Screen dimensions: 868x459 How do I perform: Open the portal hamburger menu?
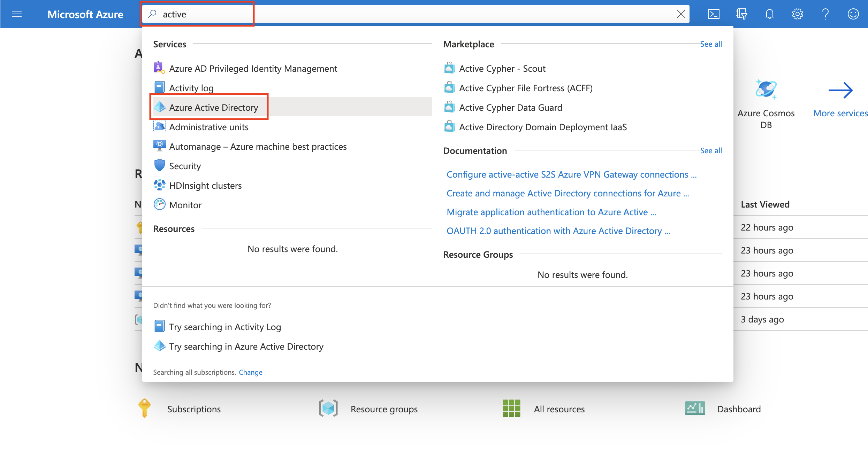point(16,14)
